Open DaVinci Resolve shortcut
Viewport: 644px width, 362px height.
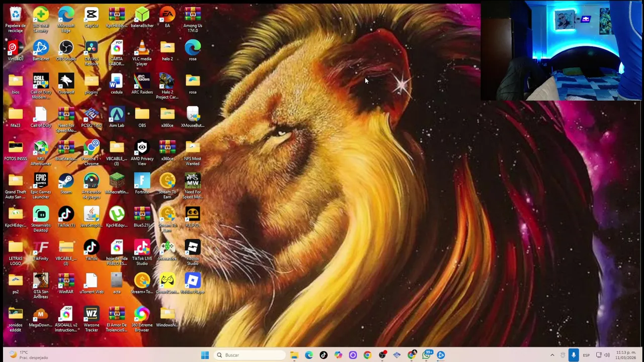(91, 53)
